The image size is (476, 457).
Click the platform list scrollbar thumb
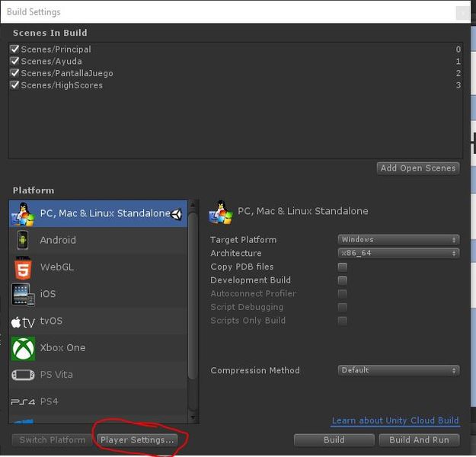pos(193,296)
